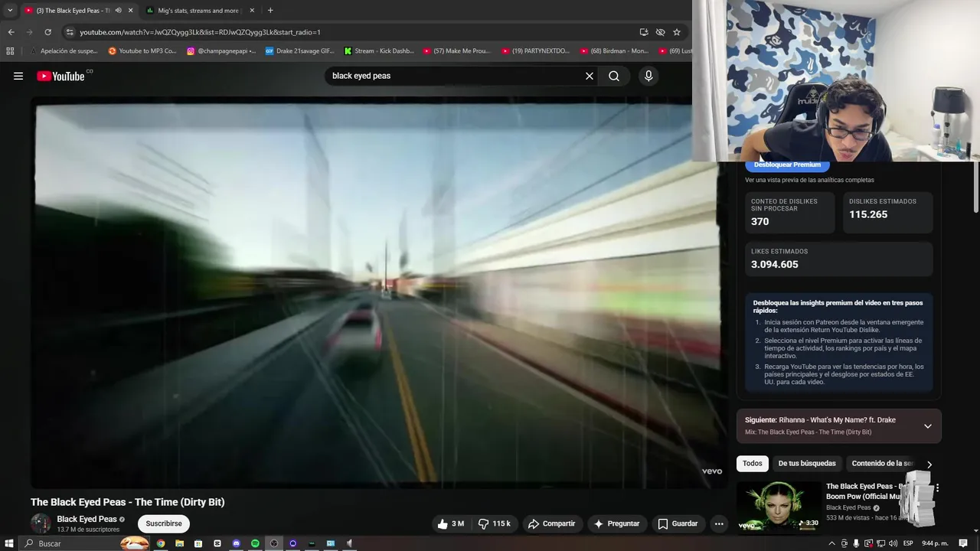Viewport: 980px width, 551px height.
Task: Clear the search box with the X
Action: 590,76
